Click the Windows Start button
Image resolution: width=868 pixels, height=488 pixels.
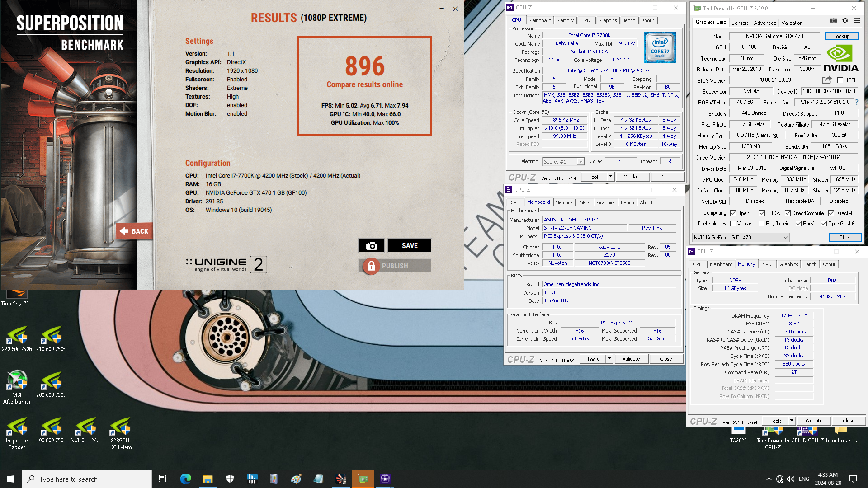coord(11,479)
